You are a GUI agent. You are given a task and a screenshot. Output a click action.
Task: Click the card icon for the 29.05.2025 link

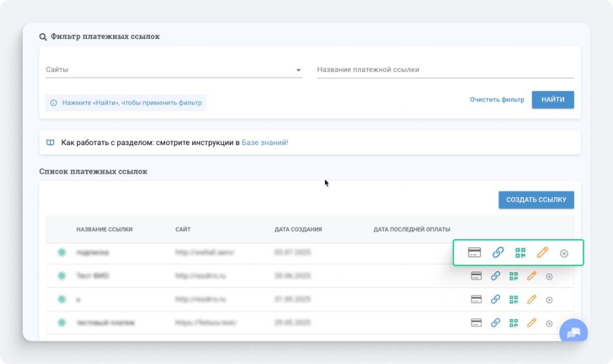coord(476,323)
